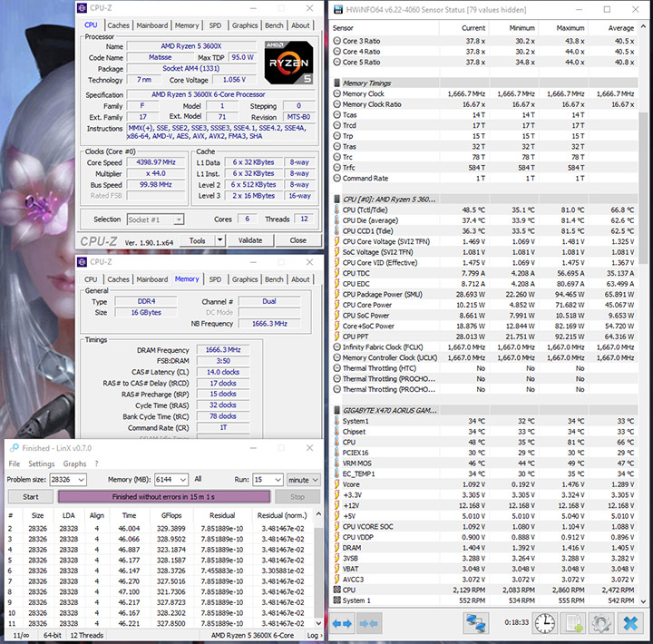653x644 pixels.
Task: Click Core Speed value 4398.97 MHz
Action: click(x=156, y=162)
